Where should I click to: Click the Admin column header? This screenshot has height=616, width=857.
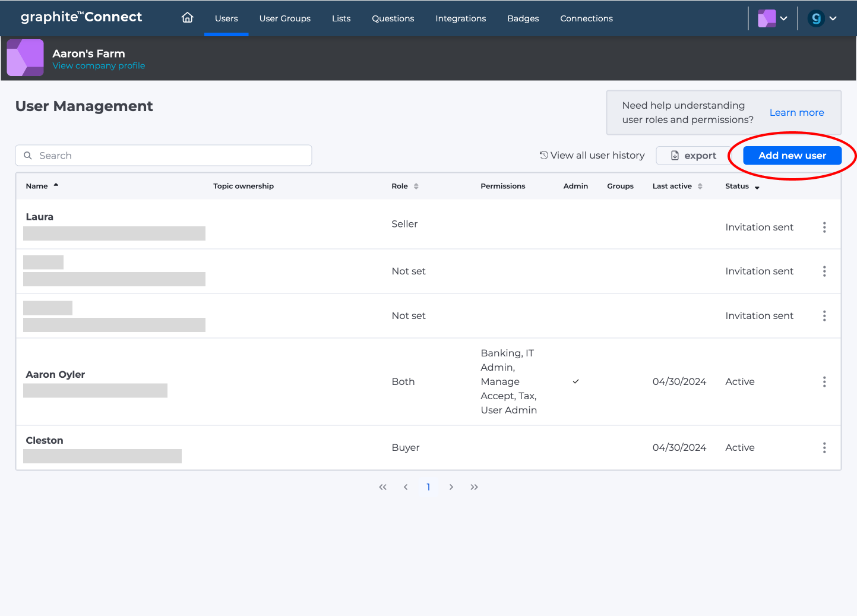[575, 187]
